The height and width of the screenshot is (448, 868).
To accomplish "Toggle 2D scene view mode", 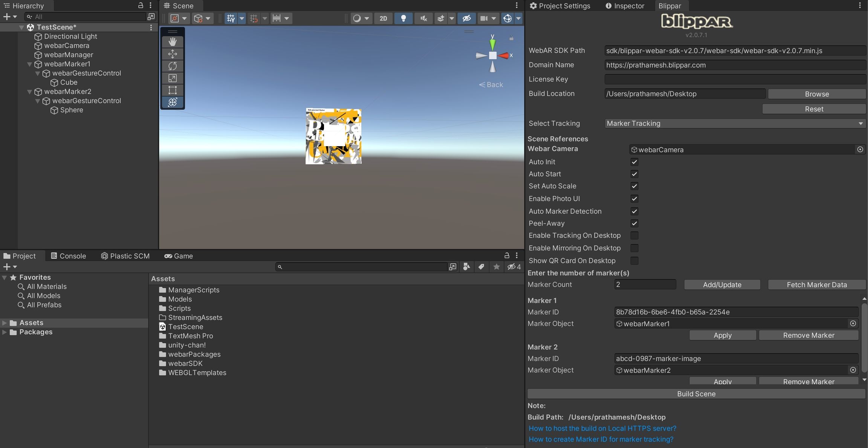I will (383, 18).
